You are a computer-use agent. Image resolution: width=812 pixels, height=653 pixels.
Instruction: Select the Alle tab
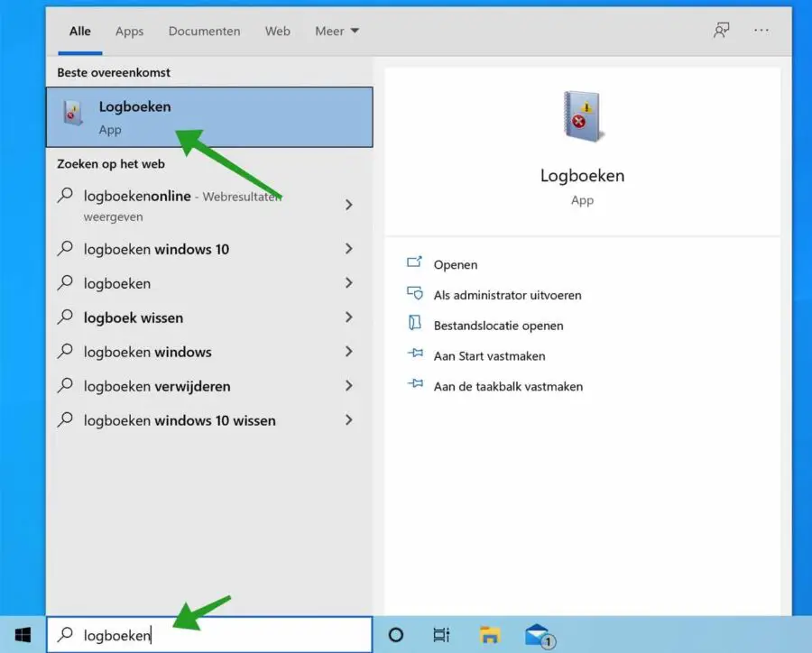coord(80,31)
